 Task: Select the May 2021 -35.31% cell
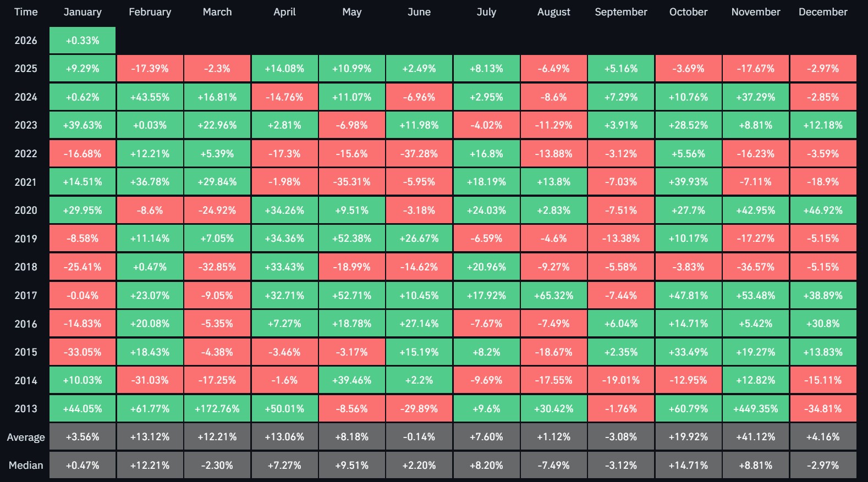(352, 182)
